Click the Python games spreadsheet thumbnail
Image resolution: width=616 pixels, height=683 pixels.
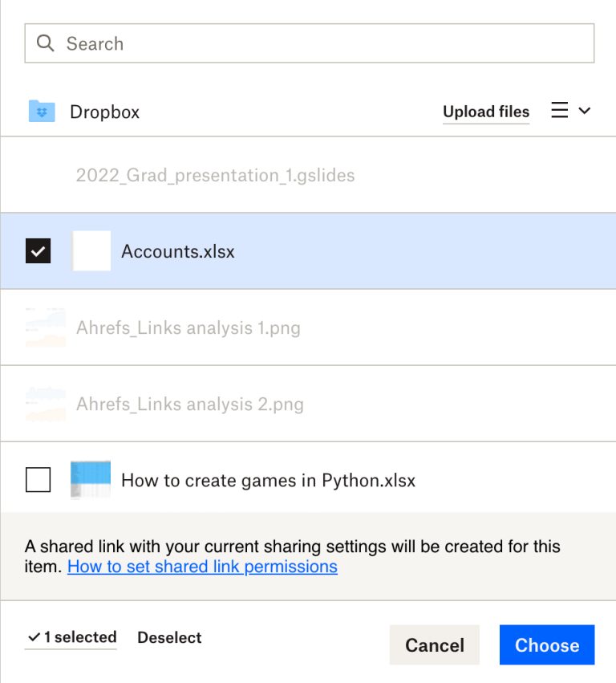coord(90,481)
